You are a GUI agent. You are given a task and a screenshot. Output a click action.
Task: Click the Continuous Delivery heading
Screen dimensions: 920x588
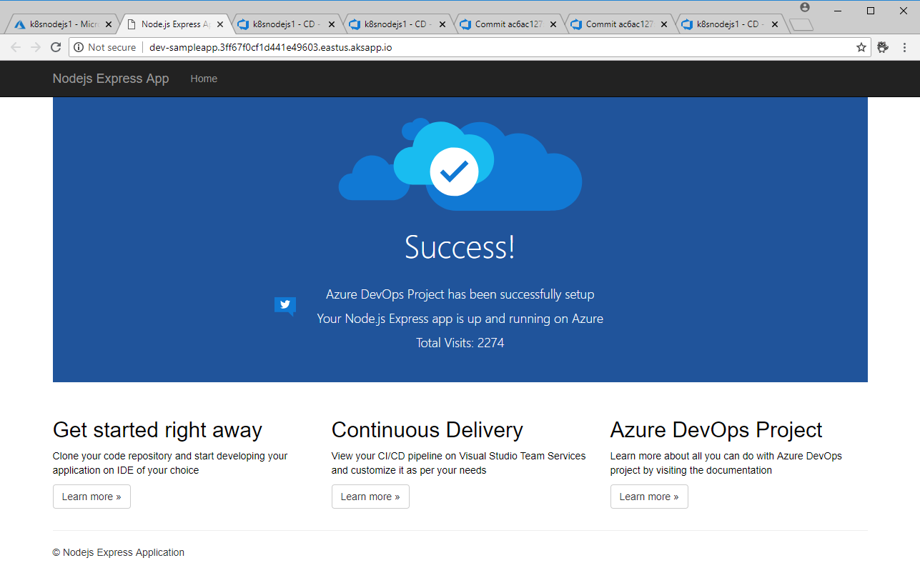(427, 430)
